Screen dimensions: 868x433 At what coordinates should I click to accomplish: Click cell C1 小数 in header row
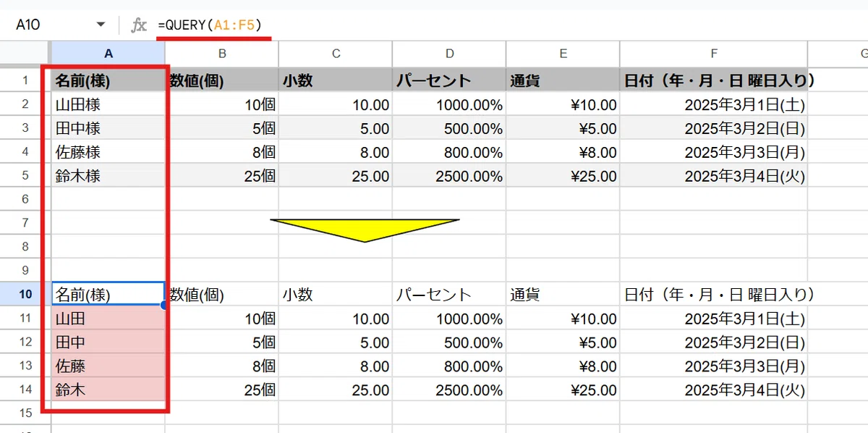pyautogui.click(x=336, y=80)
